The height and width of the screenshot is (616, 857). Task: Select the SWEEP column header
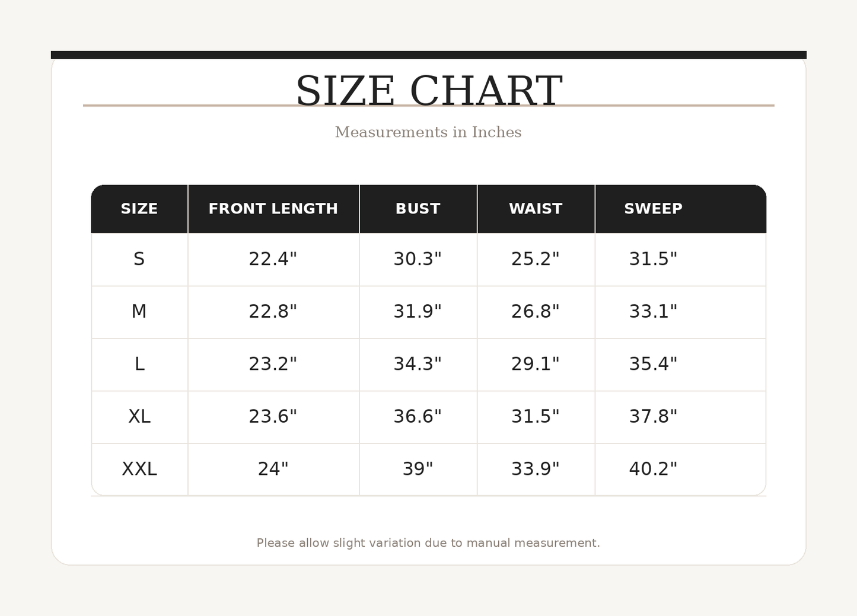653,209
